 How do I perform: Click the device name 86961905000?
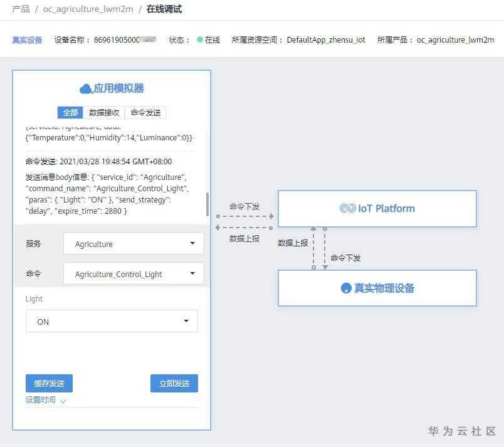[125, 40]
